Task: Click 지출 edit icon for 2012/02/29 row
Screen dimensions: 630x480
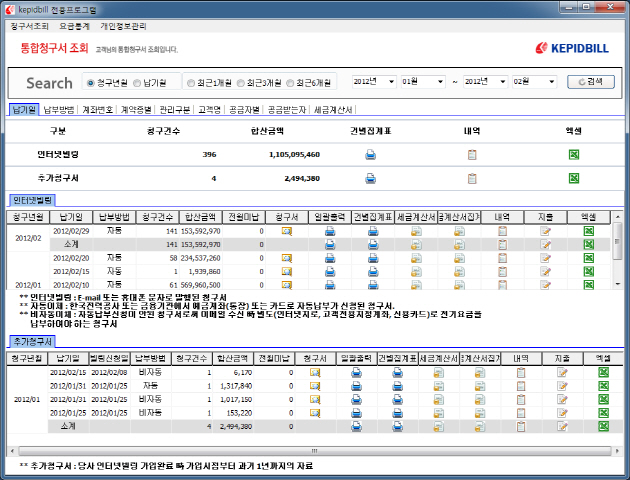Action: (546, 231)
